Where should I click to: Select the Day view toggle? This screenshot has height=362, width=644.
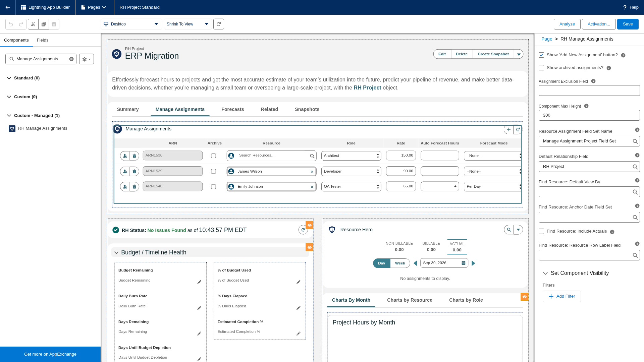tap(382, 263)
